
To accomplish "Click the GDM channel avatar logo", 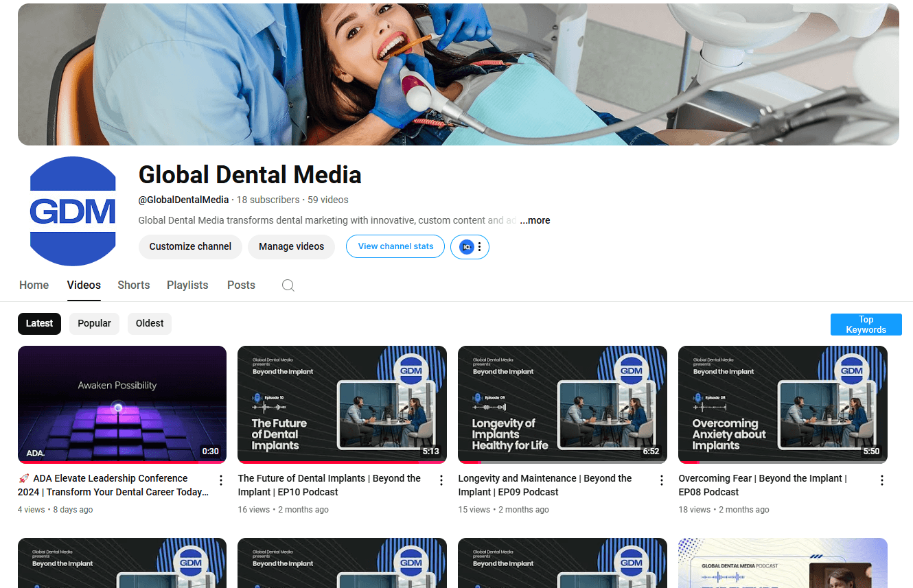I will (73, 211).
